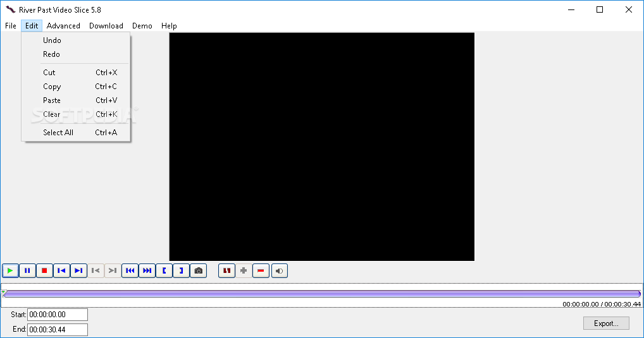Click the 00:00:00.00 / 00:00:30.44 time readout
The height and width of the screenshot is (338, 644).
coord(601,304)
